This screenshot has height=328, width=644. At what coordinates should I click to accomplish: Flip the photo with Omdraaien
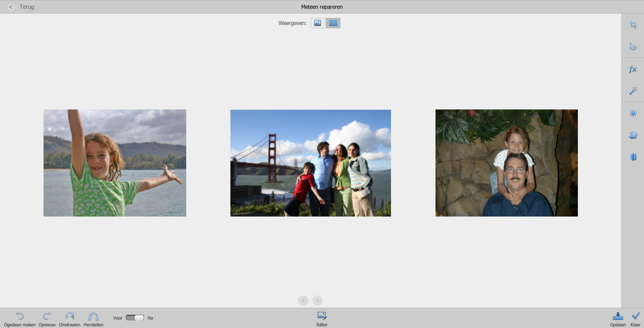pos(69,319)
